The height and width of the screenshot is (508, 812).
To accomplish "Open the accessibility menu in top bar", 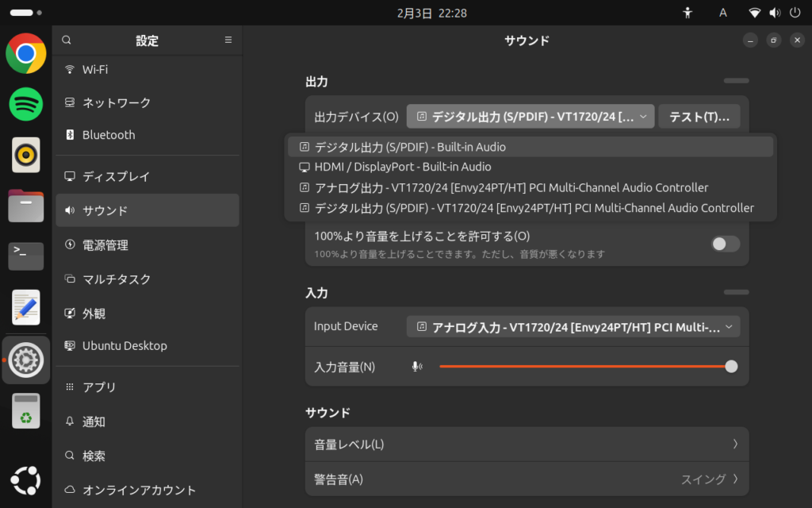I will pos(688,13).
